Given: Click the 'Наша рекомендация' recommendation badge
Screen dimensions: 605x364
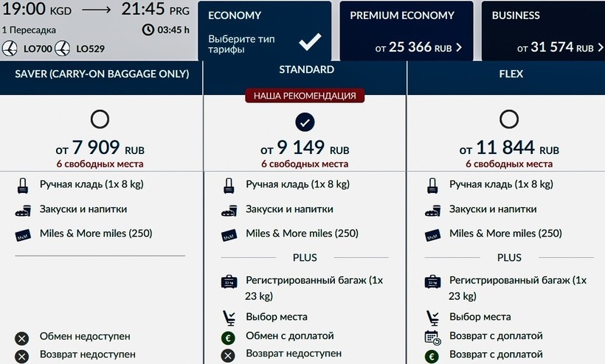Looking at the screenshot, I should (x=305, y=96).
